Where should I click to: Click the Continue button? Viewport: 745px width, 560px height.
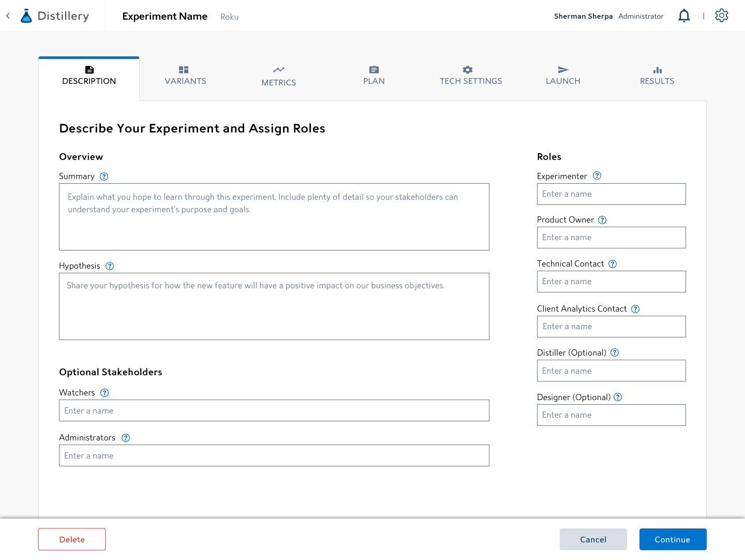coord(673,539)
